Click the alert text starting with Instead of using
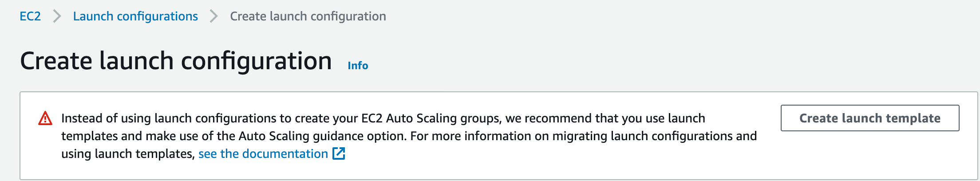 click(409, 136)
